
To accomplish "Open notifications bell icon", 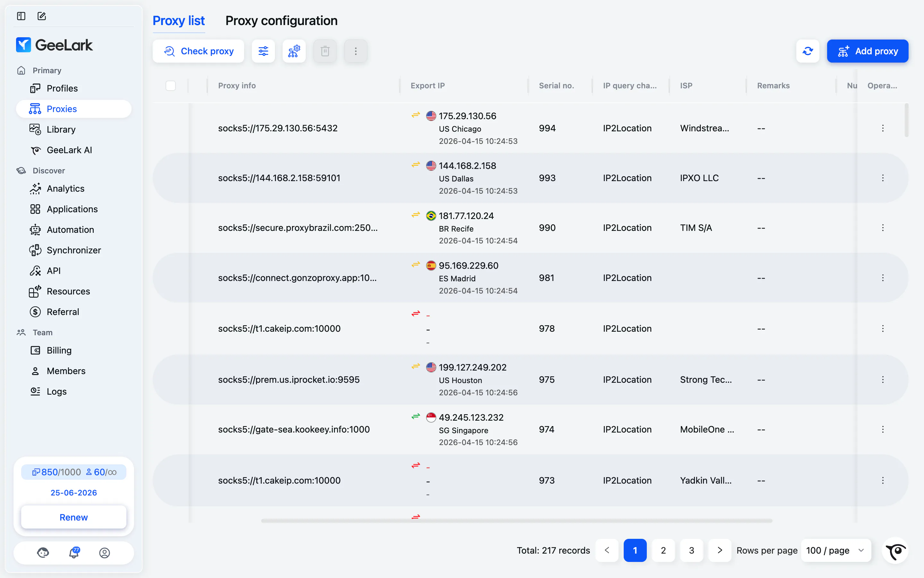I will 74,552.
